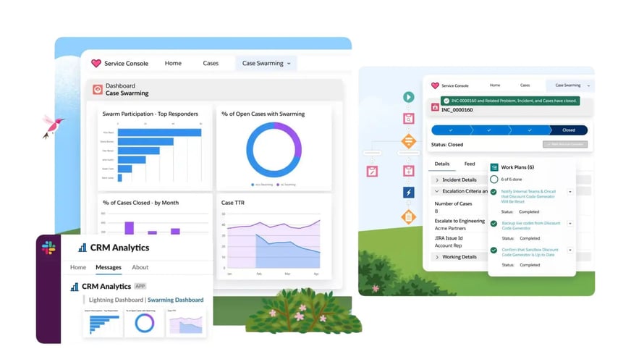Click the blue lightning bolt flow icon
Viewport: 644px width, 362px height.
pyautogui.click(x=408, y=193)
